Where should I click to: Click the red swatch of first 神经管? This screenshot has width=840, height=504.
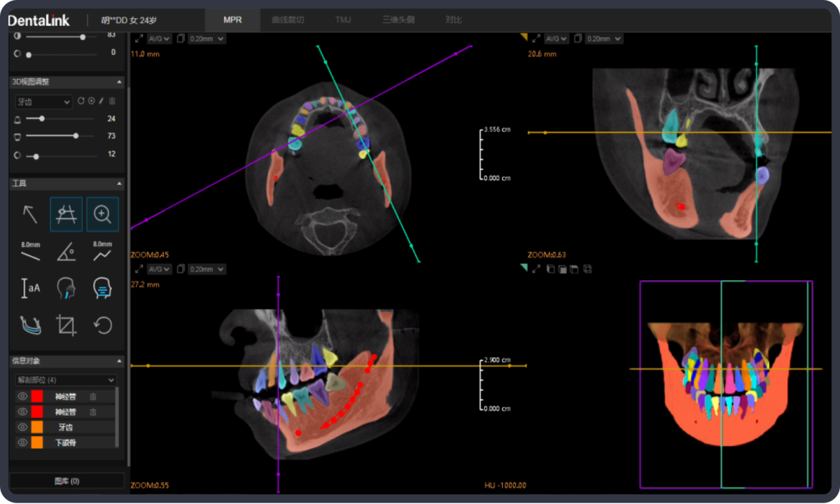pos(37,396)
